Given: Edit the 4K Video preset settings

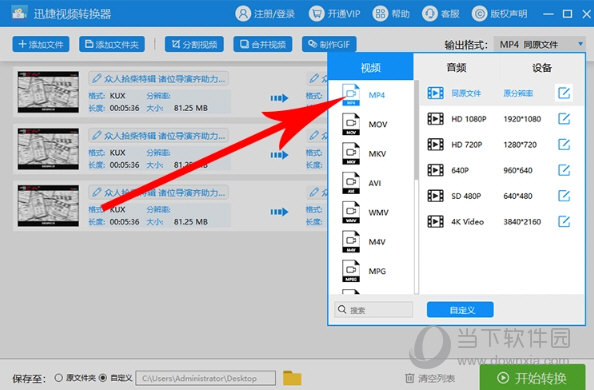Looking at the screenshot, I should [564, 222].
